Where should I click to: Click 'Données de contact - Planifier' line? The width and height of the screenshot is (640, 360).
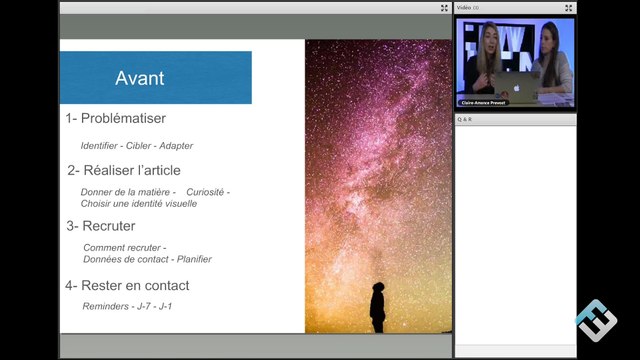147,259
